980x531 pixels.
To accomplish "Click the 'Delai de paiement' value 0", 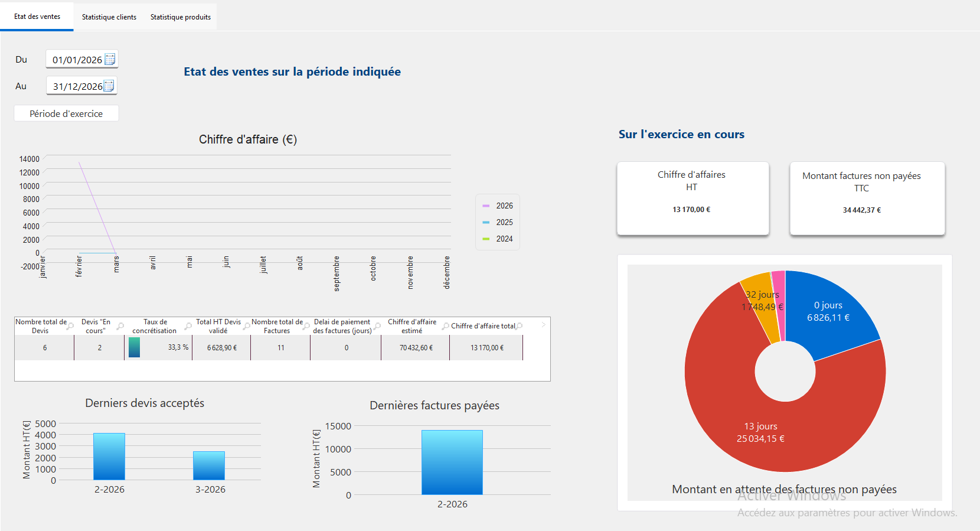I will coord(347,348).
